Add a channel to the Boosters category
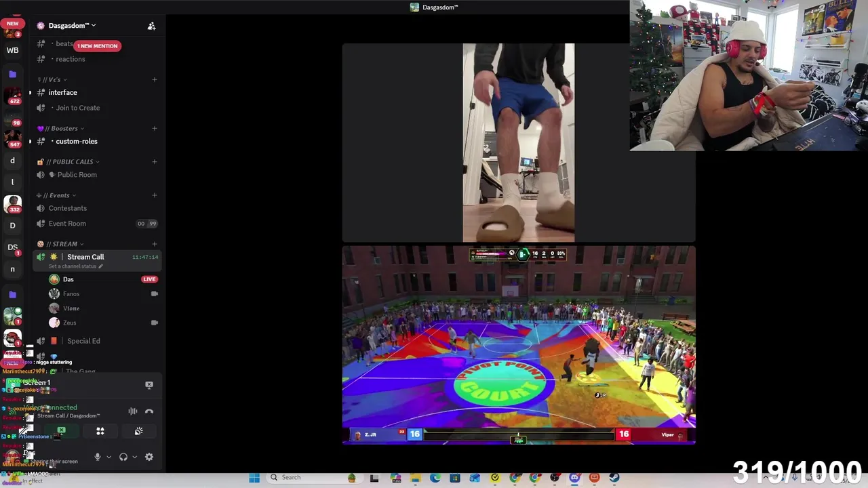868x488 pixels. [x=154, y=128]
